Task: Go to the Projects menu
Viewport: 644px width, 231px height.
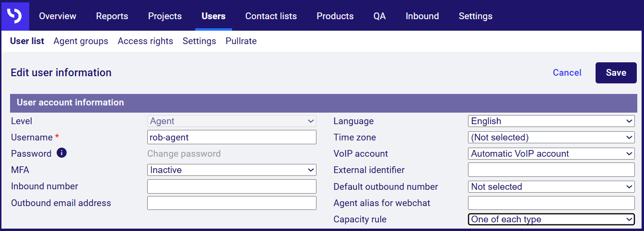Action: (165, 16)
